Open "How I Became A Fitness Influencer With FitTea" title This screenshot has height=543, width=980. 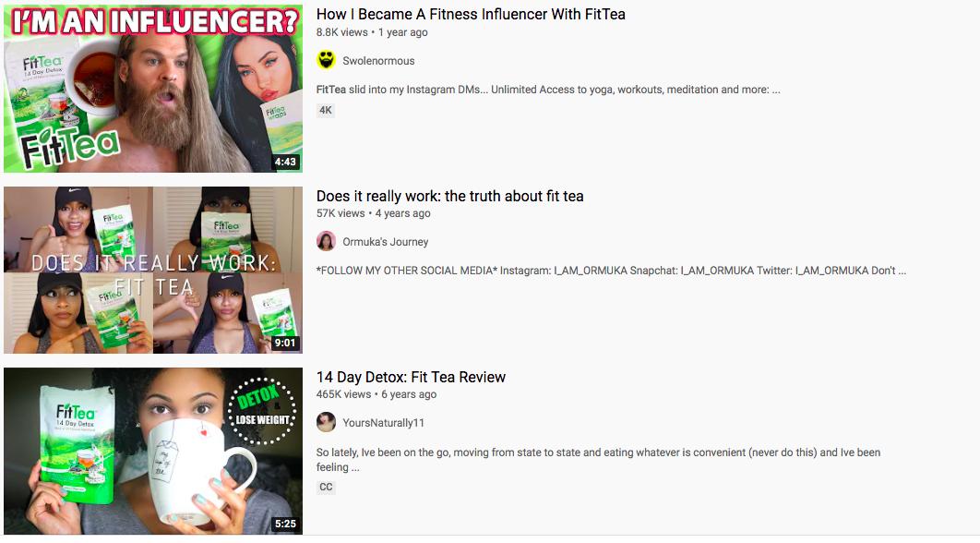[x=471, y=15]
